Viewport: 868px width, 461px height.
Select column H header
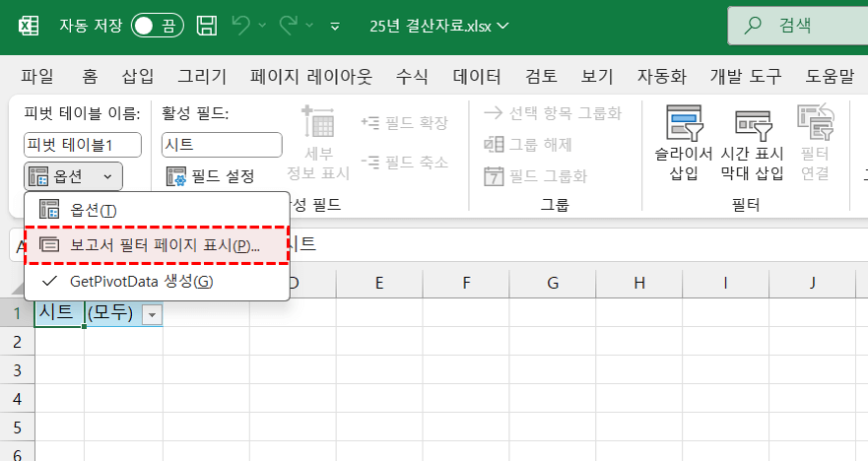click(639, 283)
